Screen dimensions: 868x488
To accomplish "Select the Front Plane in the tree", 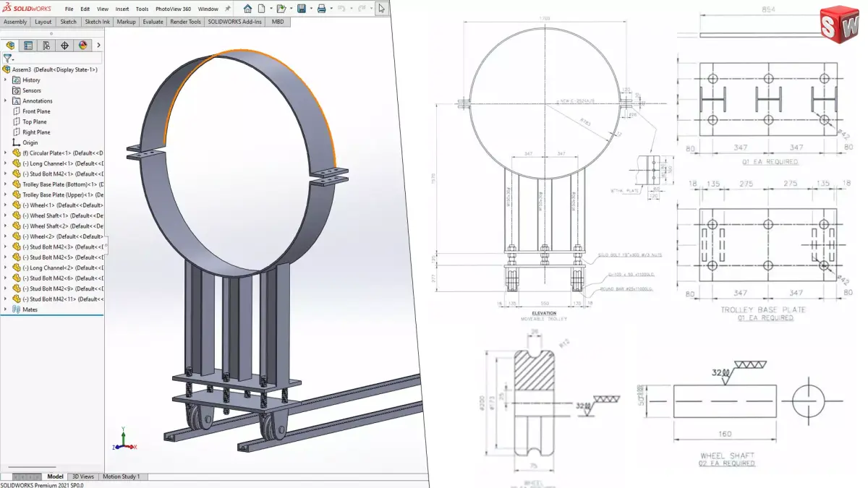I will tap(34, 111).
